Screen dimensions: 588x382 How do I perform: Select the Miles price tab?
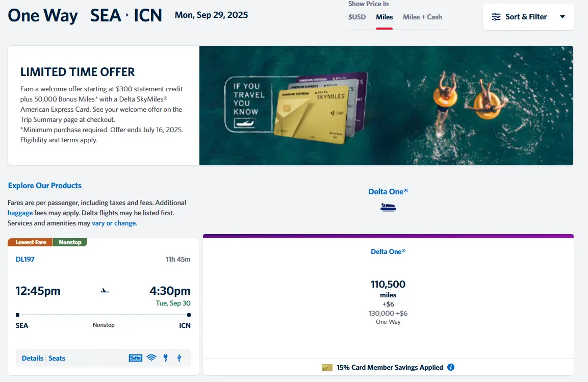(x=385, y=17)
